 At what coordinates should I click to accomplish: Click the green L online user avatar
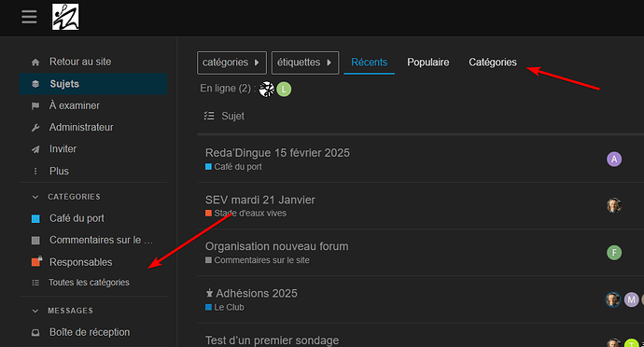coord(284,90)
